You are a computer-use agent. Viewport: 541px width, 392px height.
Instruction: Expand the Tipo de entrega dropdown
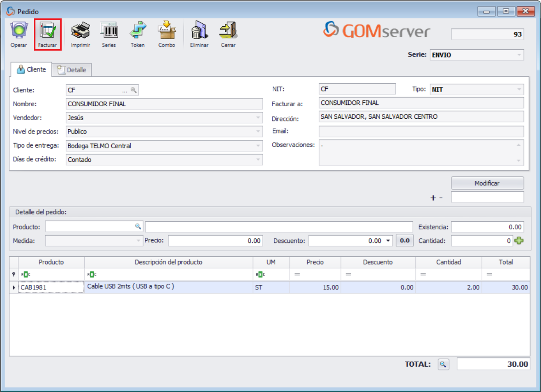click(x=257, y=145)
